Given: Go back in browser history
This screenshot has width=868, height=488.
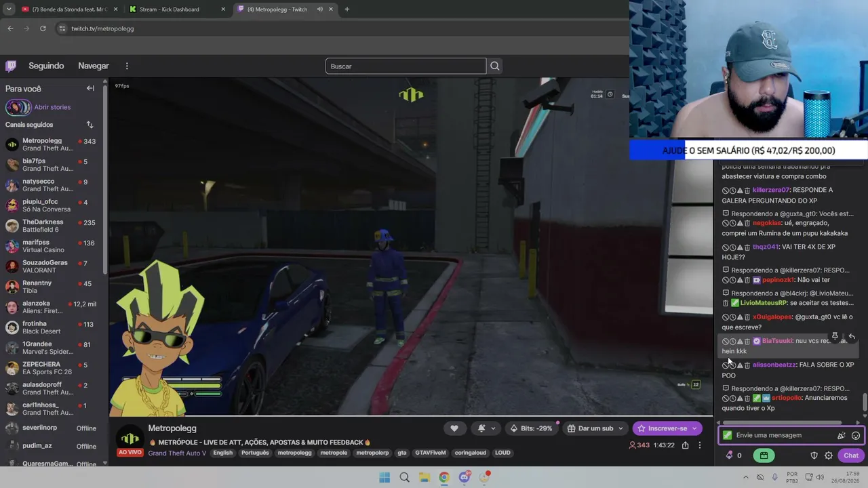Looking at the screenshot, I should tap(10, 28).
